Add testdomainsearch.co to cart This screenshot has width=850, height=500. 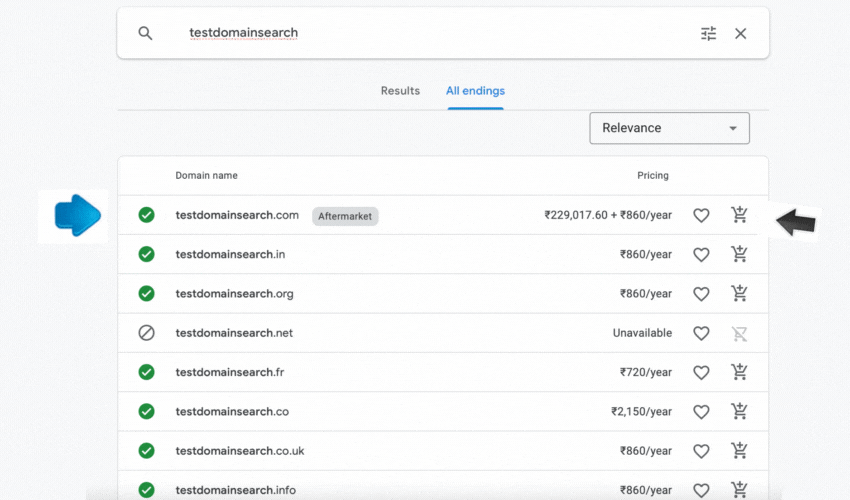(x=739, y=411)
